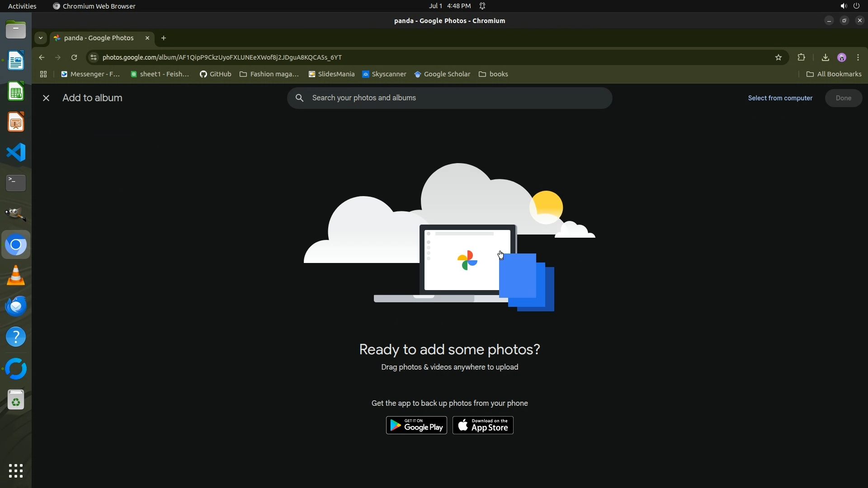
Task: Launch VLC from the dock
Action: [x=16, y=276]
